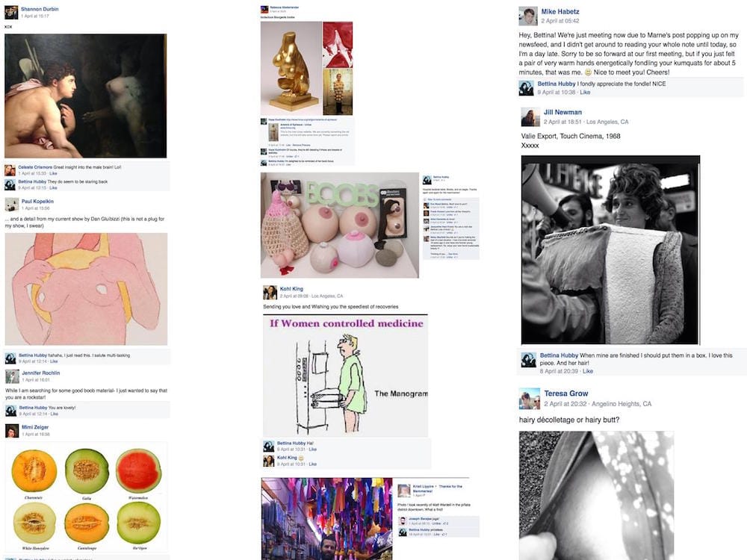Open the Manogram cartoon image

[345, 376]
